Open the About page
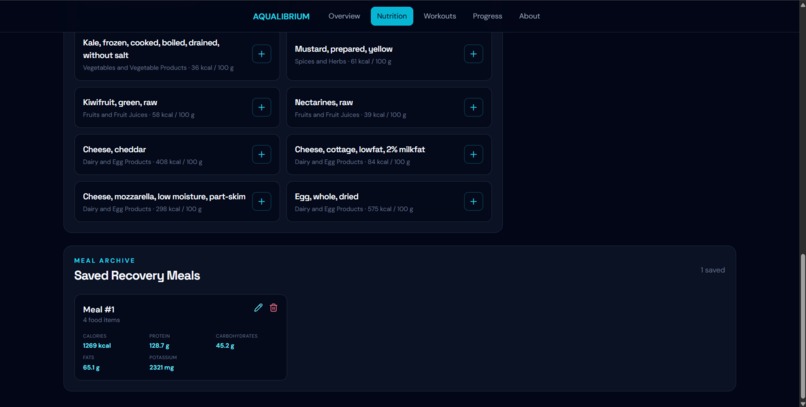The width and height of the screenshot is (806, 407). point(529,16)
